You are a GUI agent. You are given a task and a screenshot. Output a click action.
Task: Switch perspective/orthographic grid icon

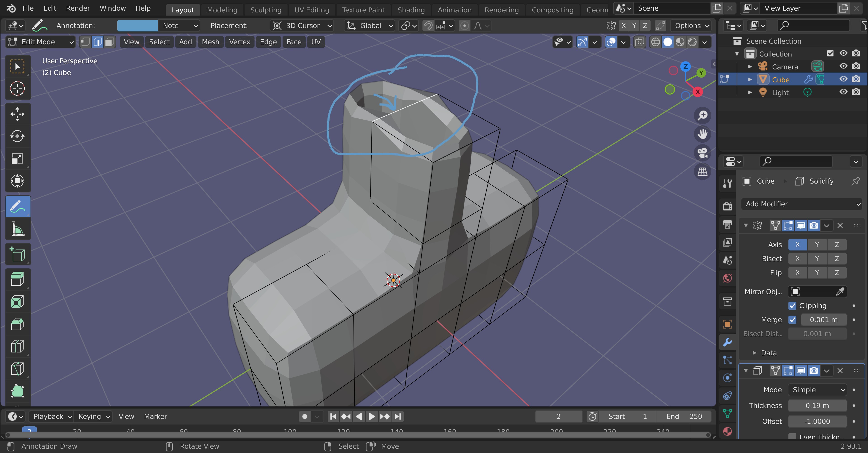[703, 172]
